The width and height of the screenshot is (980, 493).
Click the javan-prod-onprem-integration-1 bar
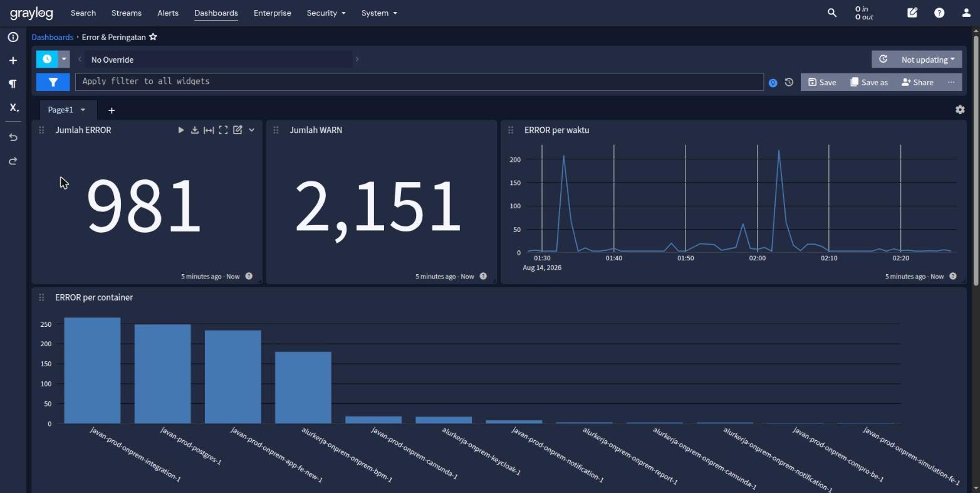click(92, 370)
